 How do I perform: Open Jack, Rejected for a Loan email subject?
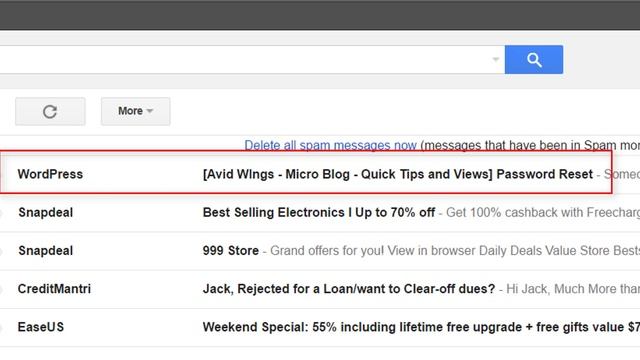pyautogui.click(x=349, y=289)
